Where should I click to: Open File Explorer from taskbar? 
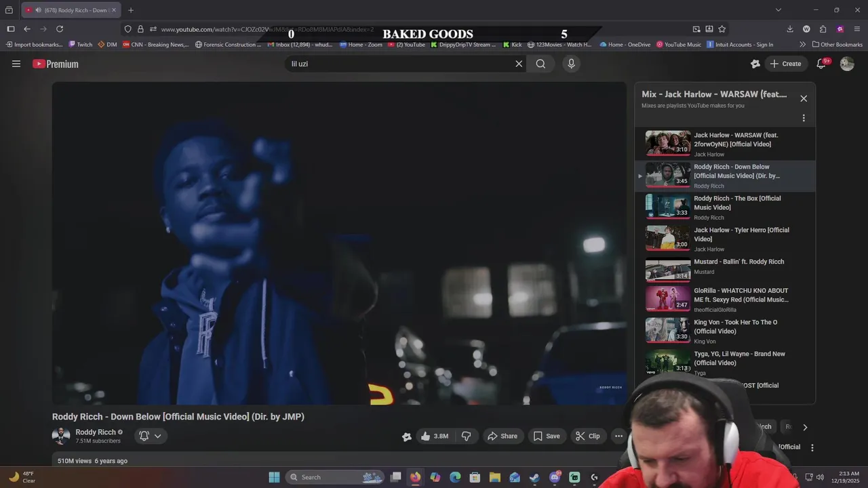click(x=495, y=477)
